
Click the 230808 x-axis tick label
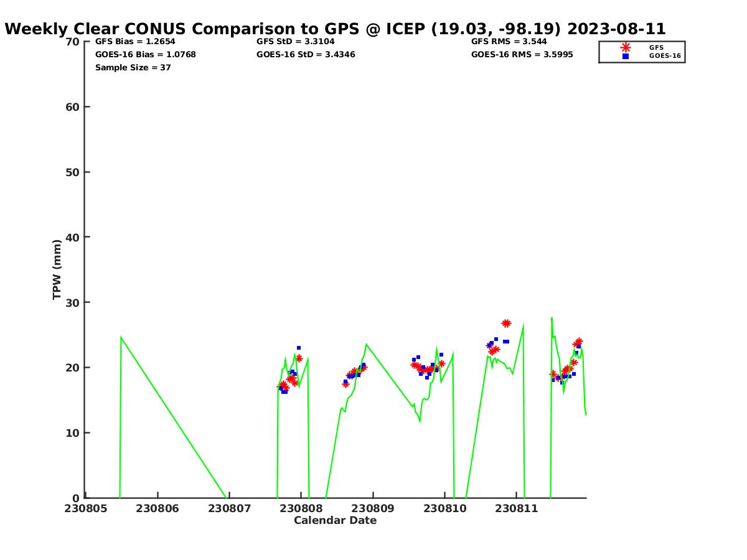(301, 508)
